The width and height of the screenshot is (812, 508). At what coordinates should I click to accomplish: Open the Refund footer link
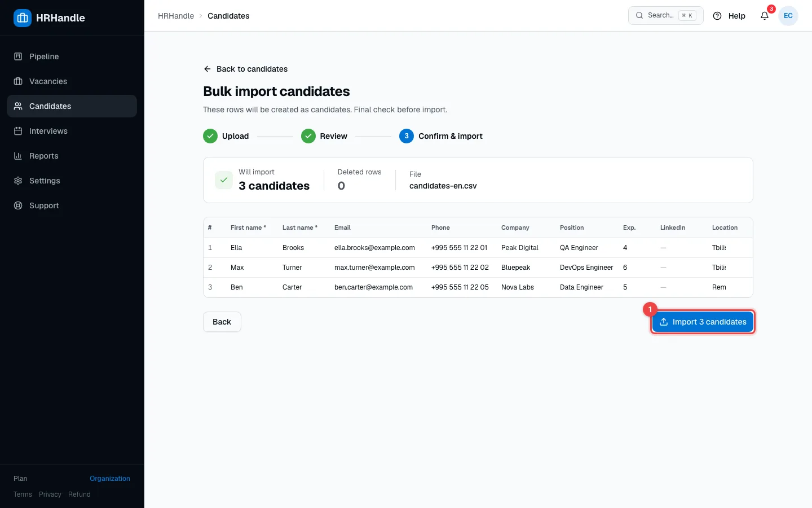coord(80,494)
